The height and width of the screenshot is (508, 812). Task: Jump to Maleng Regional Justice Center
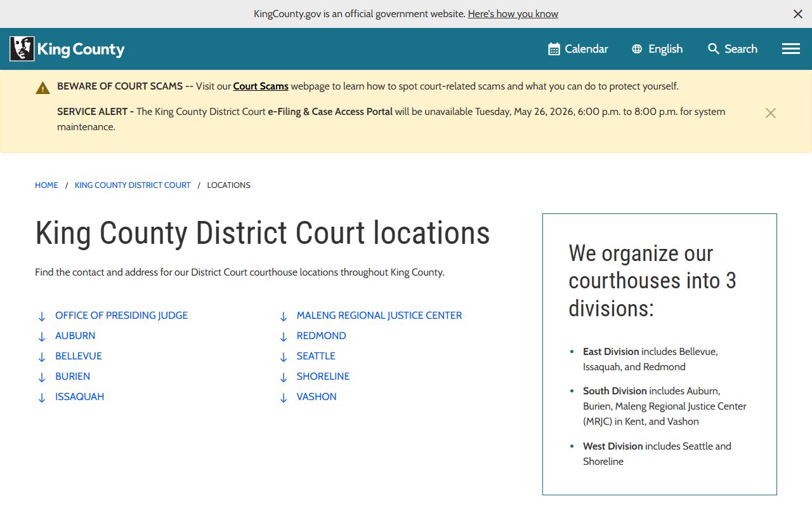tap(379, 316)
